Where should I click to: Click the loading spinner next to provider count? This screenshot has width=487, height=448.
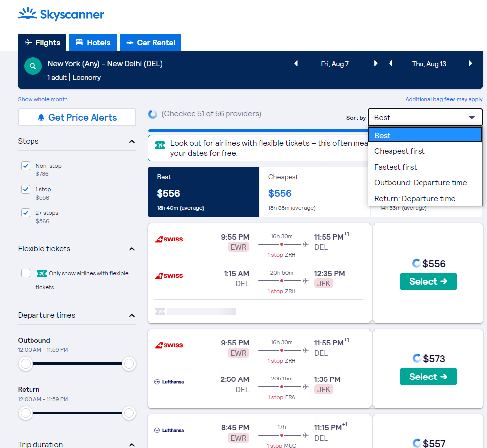tap(153, 114)
